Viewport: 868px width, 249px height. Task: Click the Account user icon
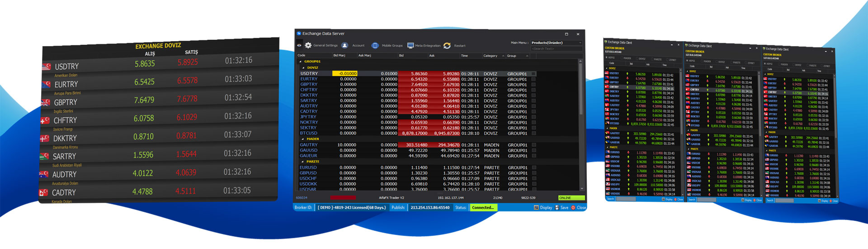point(344,45)
